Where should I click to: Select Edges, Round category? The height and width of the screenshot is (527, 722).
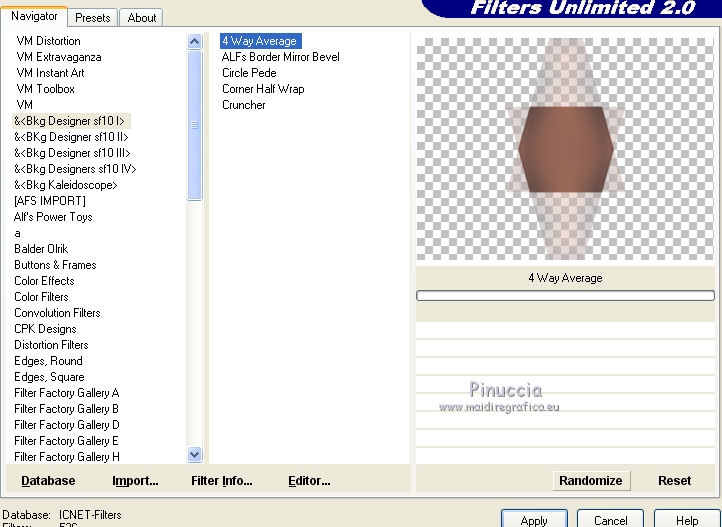(x=48, y=361)
